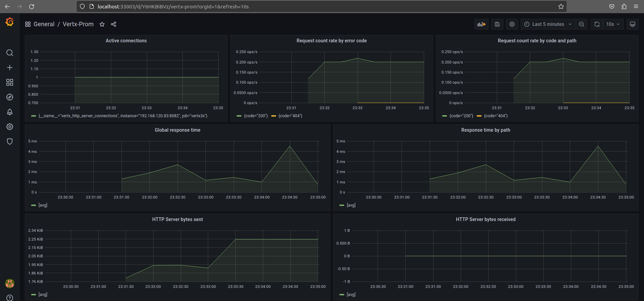Viewport: 644px width, 301px height.
Task: Open the Global response time panel menu
Action: [177, 130]
